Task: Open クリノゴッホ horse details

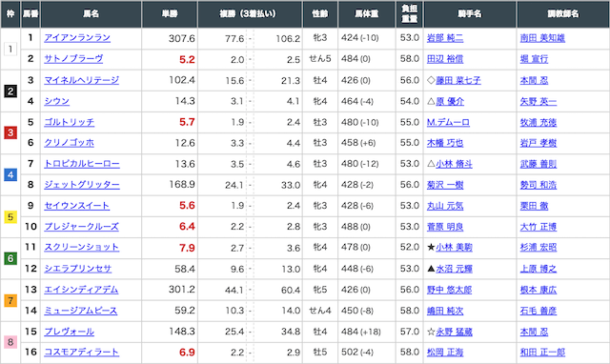Action: pyautogui.click(x=69, y=143)
